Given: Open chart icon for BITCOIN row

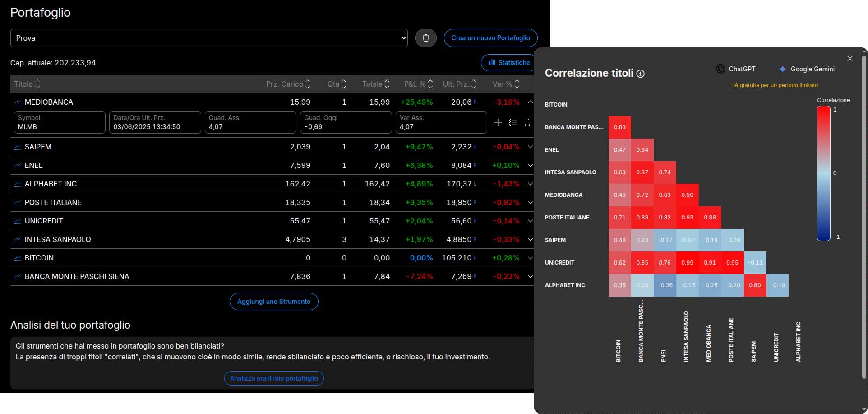Looking at the screenshot, I should (x=18, y=258).
